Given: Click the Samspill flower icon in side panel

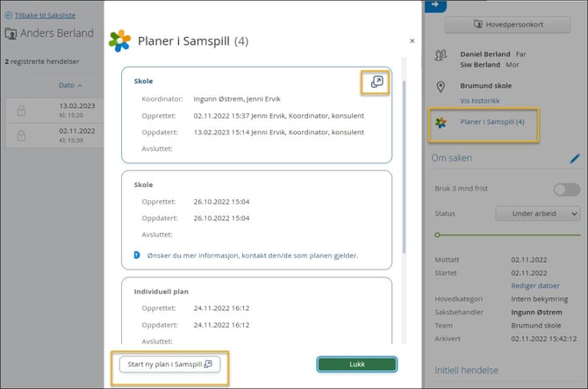Looking at the screenshot, I should pos(441,122).
